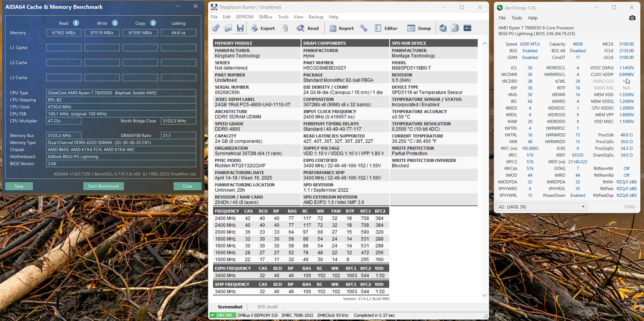
Task: Click the Close button in AIDA64
Action: 187,186
